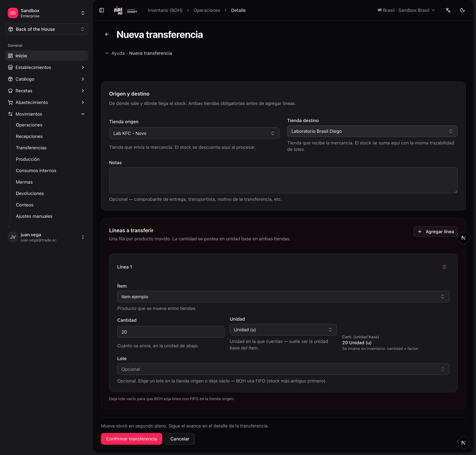Click the Agregar línea button
476x455 pixels.
click(436, 232)
